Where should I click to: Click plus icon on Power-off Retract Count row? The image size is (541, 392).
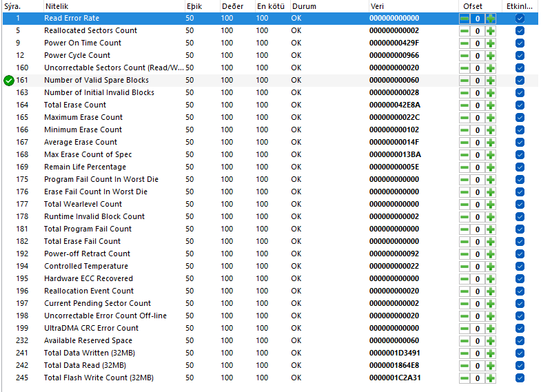click(x=490, y=254)
